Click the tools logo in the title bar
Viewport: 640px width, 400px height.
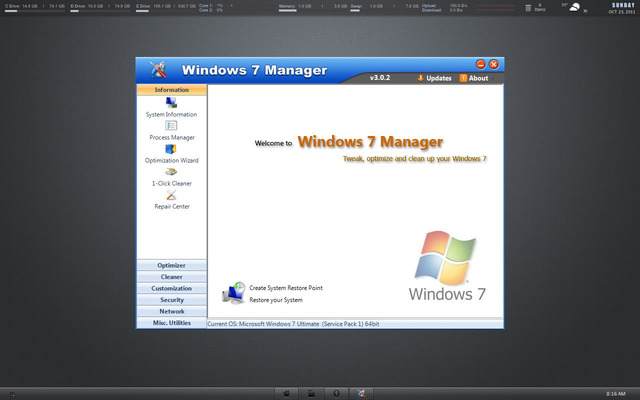click(x=158, y=70)
